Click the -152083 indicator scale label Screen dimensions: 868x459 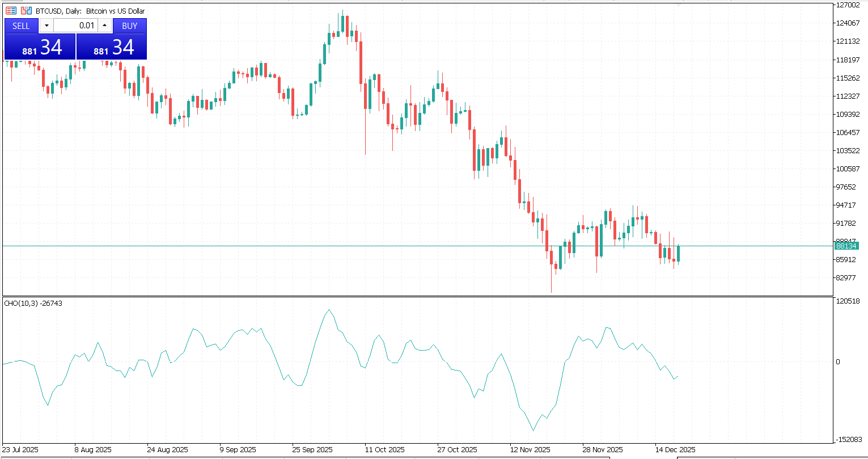[848, 440]
